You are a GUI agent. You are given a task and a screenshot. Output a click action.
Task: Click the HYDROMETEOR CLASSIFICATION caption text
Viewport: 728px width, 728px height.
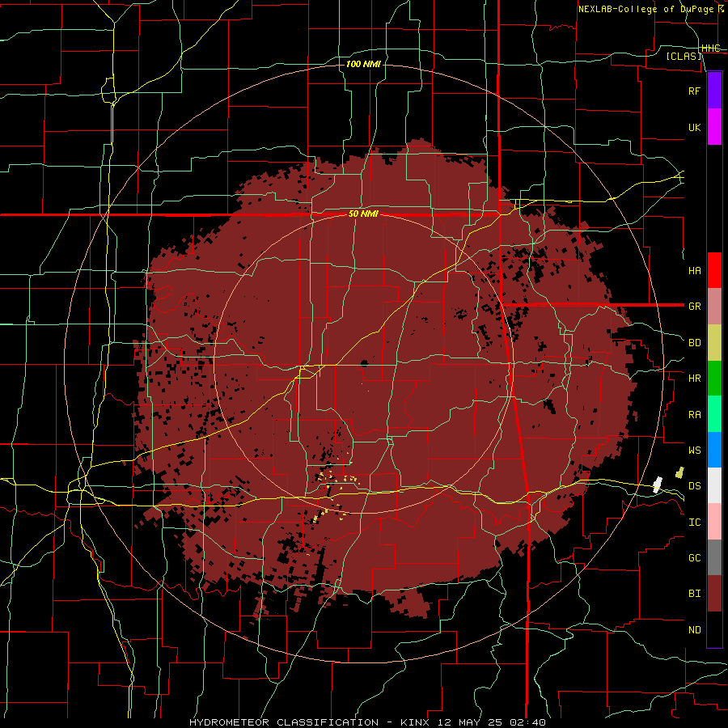point(284,722)
